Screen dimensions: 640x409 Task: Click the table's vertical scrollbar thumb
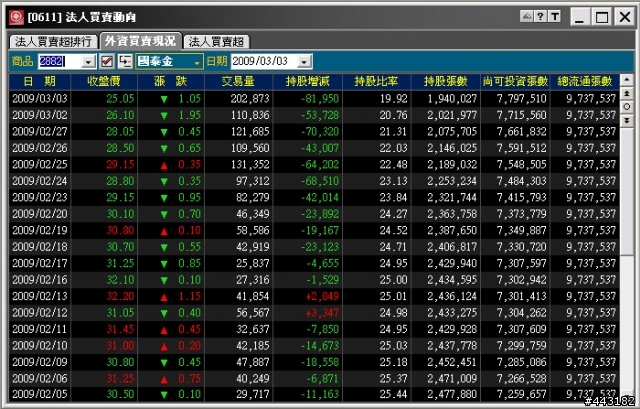[627, 191]
